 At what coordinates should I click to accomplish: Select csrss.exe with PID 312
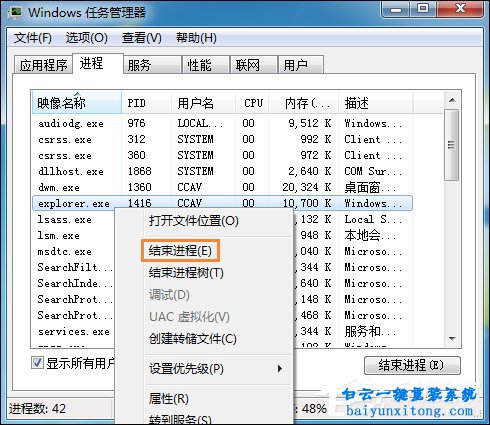[x=222, y=139]
